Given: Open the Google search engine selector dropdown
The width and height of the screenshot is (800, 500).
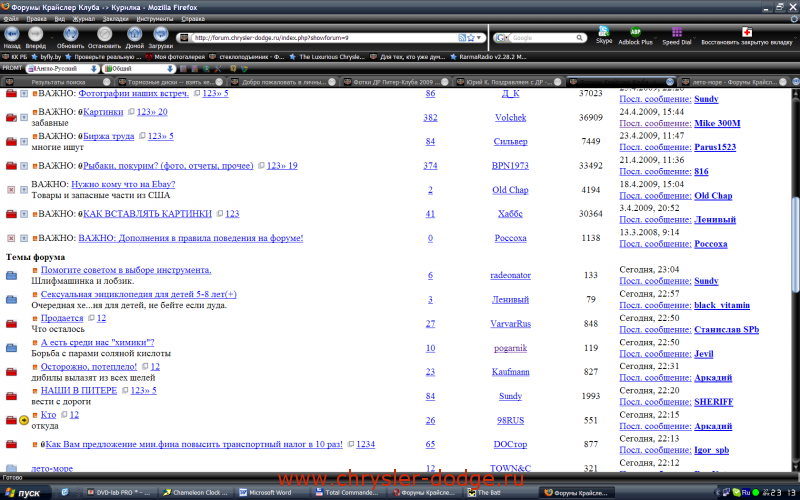Looking at the screenshot, I should coord(502,38).
